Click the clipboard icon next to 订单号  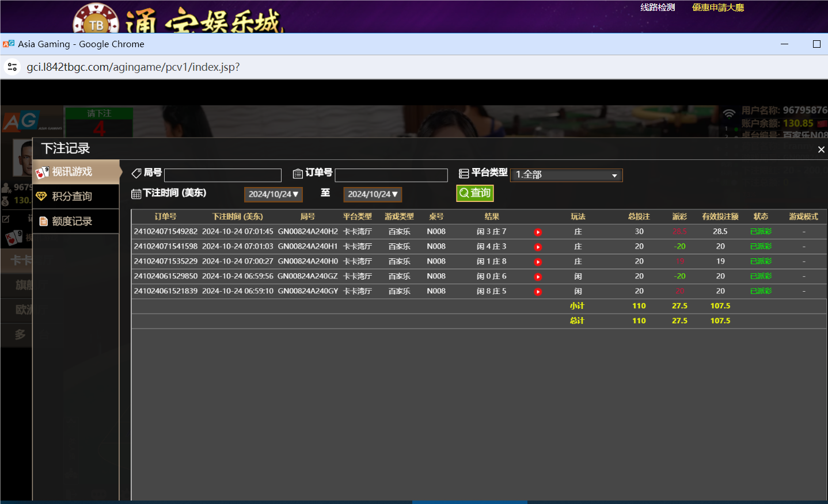(x=297, y=173)
